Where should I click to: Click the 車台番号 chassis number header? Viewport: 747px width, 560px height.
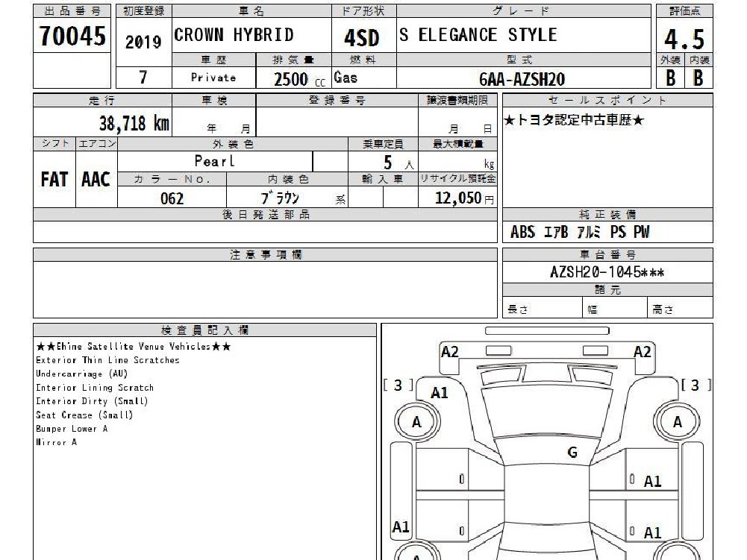coord(607,255)
